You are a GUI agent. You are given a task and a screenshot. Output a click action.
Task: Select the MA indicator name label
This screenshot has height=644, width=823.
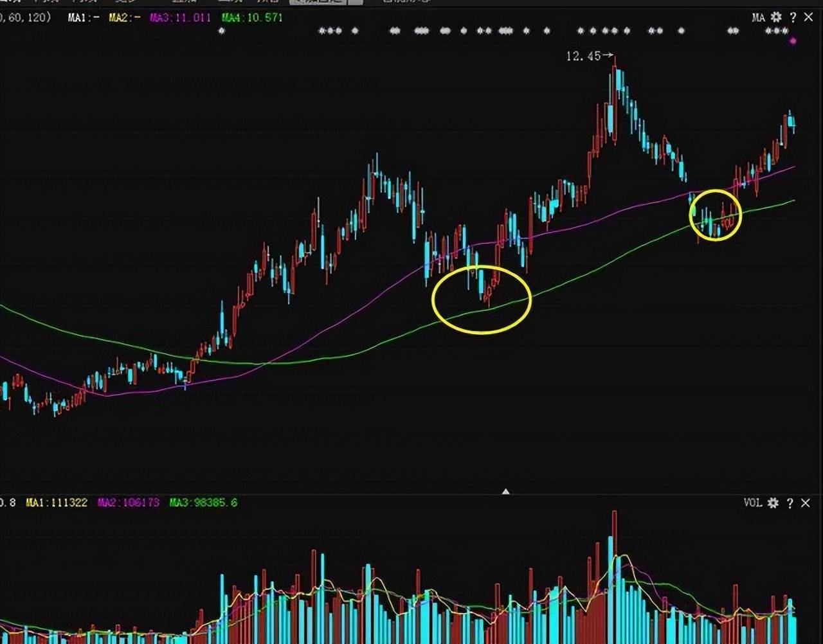point(759,17)
